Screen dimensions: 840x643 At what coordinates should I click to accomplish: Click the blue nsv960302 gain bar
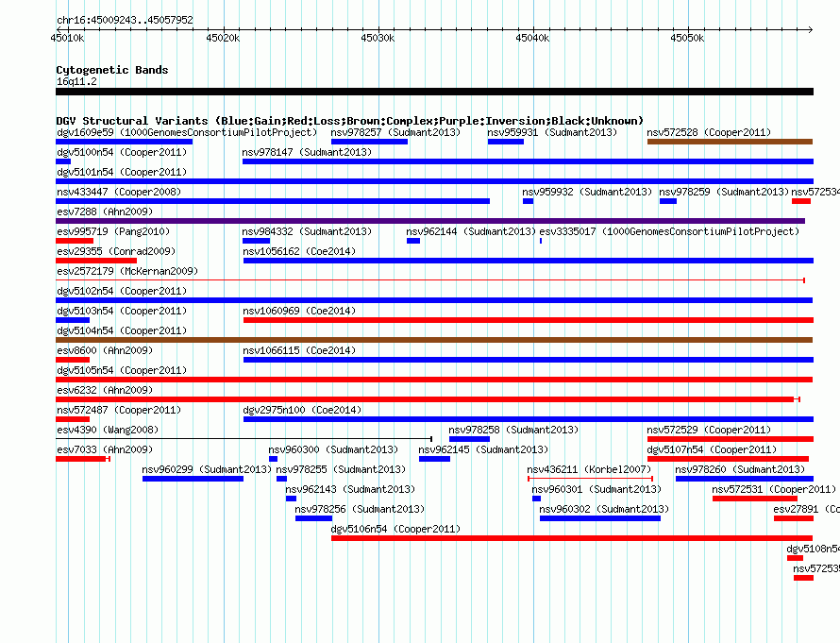click(x=600, y=518)
